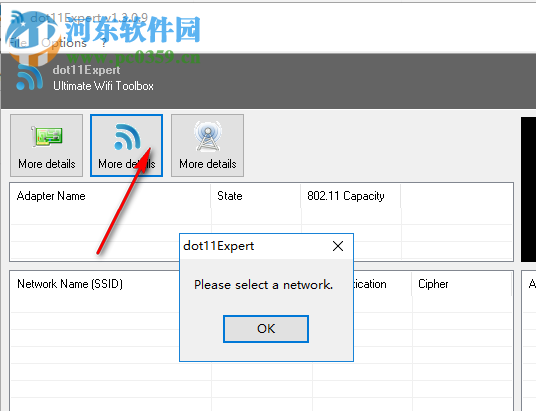Sort by Network Name (SSID) column header
This screenshot has height=411, width=536.
(95, 284)
